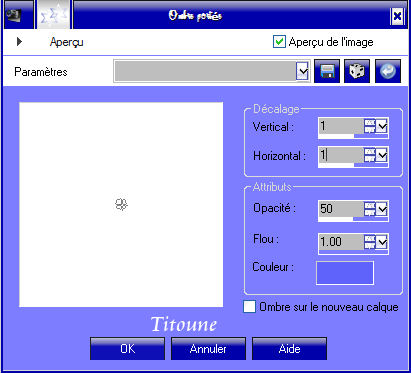Pick the shadow Couleur swatch

[x=345, y=273]
